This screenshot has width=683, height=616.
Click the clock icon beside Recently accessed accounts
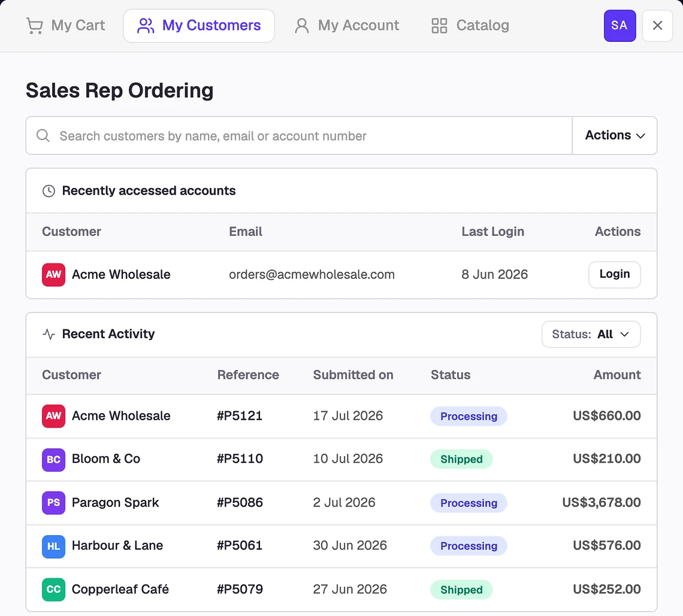(x=49, y=191)
